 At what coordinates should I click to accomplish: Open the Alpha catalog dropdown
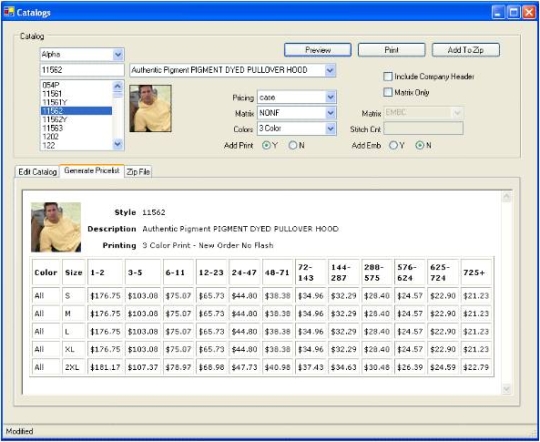pyautogui.click(x=118, y=54)
